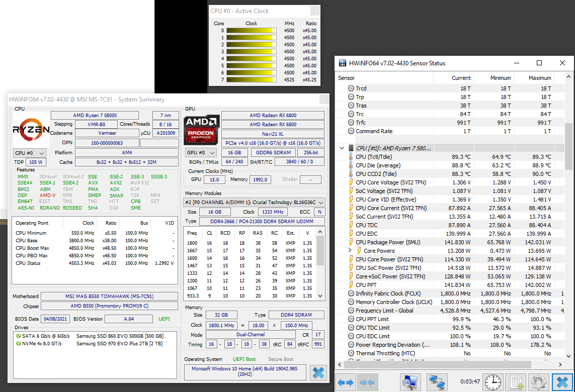Viewport: 575px width, 392px height.
Task: Click sensor list scroll down arrow
Action: (x=568, y=356)
